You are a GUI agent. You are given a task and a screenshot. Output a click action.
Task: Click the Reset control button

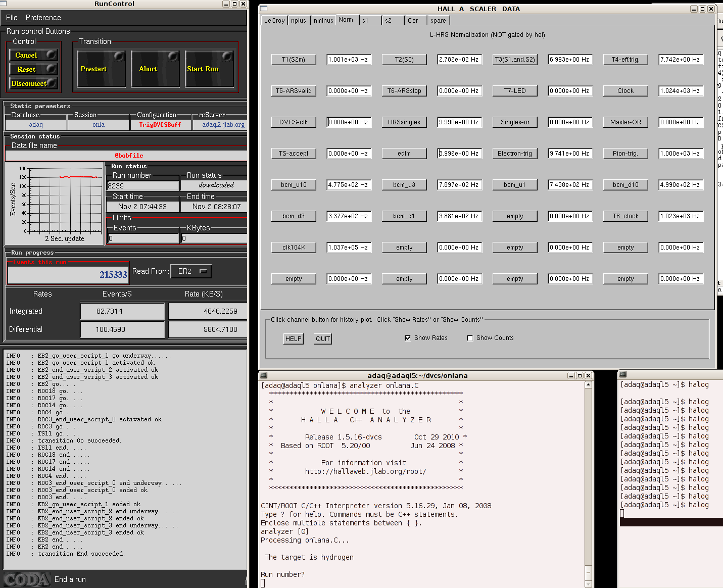pyautogui.click(x=33, y=69)
